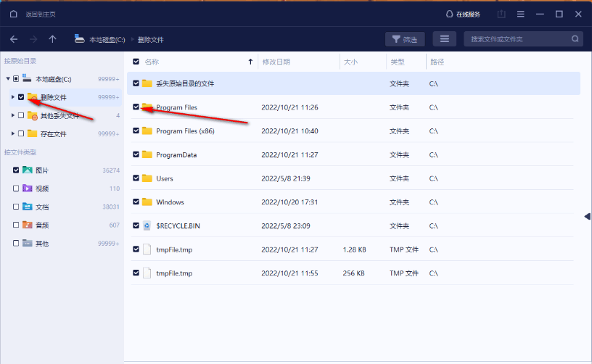The image size is (592, 364).
Task: Click the Program Files (x86) folder icon
Action: (147, 131)
